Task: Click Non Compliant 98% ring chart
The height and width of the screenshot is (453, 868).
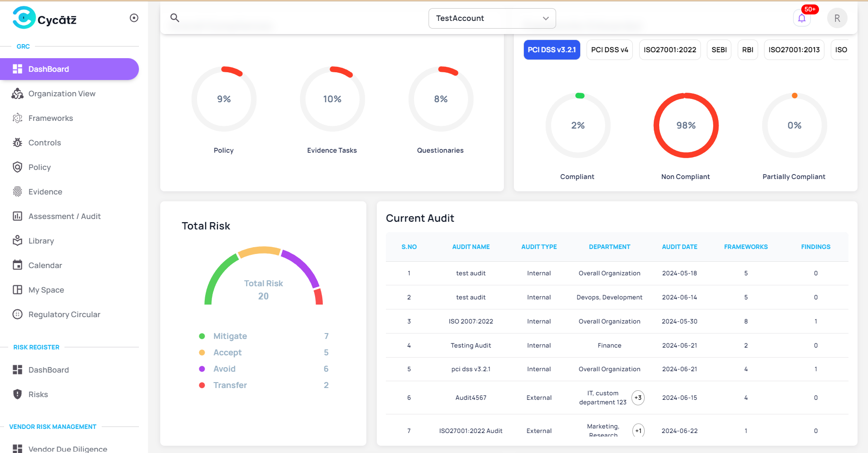Action: coord(686,125)
